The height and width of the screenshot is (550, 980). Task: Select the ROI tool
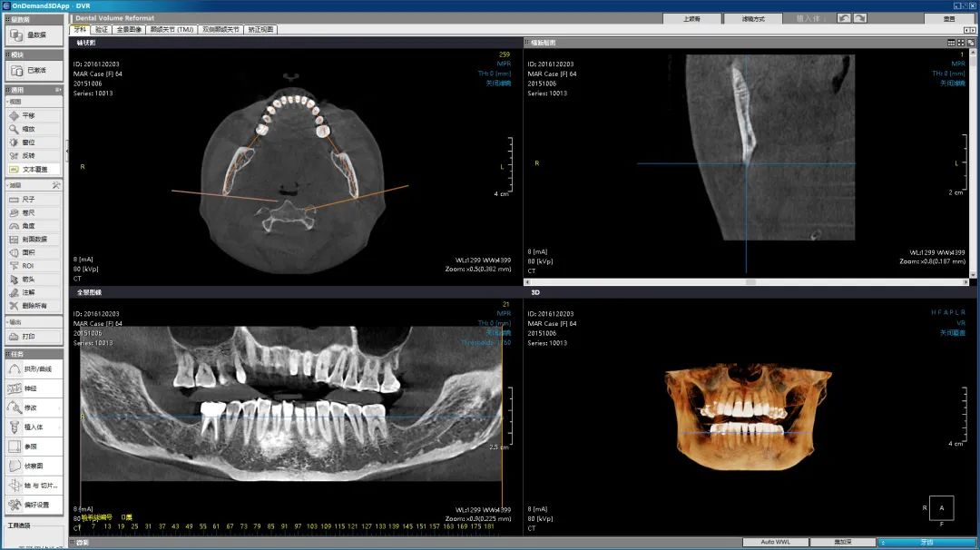click(34, 266)
